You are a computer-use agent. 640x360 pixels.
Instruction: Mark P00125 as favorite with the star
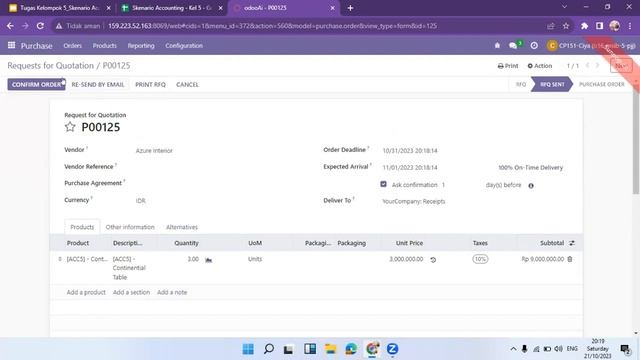click(x=70, y=127)
